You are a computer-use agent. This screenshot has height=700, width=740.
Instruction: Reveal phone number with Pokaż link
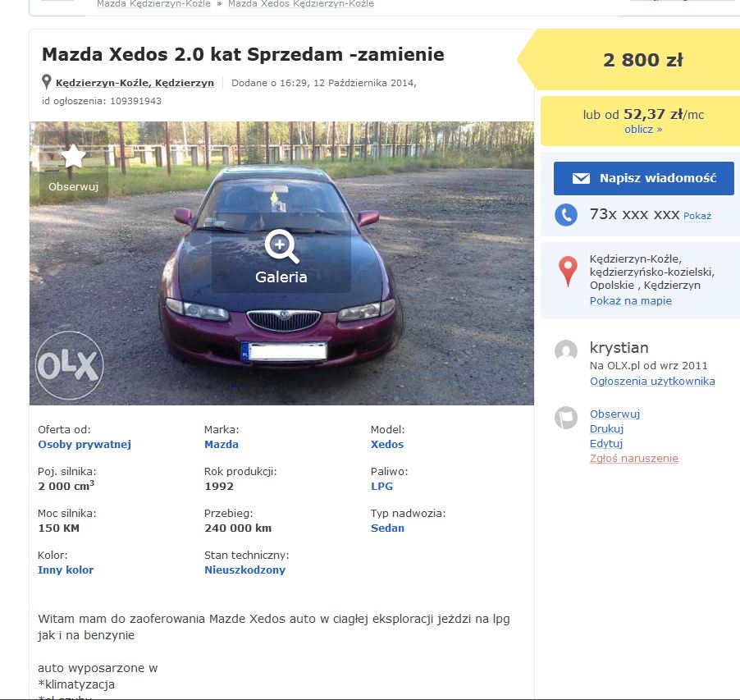click(x=697, y=216)
